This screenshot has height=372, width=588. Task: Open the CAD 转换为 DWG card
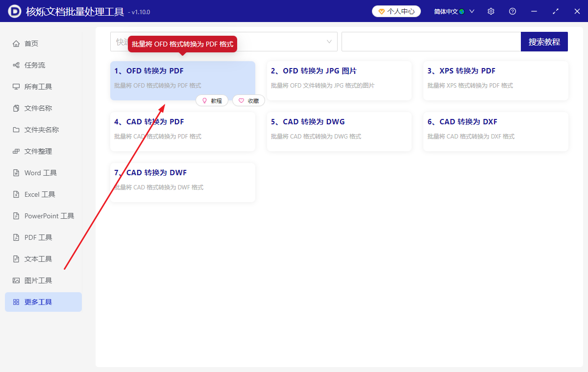339,132
